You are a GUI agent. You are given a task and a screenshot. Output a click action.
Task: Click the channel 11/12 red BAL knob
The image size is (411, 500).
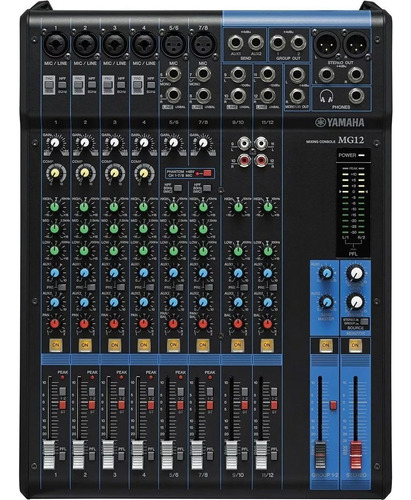[268, 324]
